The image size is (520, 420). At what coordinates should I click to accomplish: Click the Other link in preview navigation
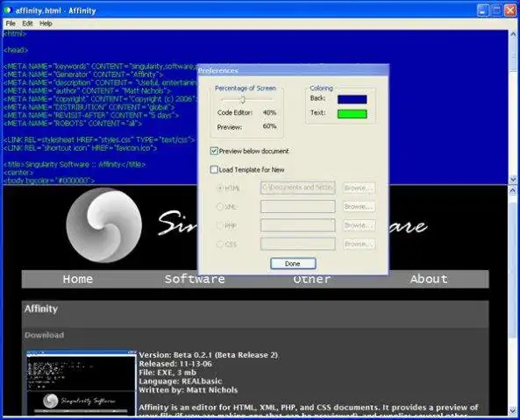click(x=312, y=280)
